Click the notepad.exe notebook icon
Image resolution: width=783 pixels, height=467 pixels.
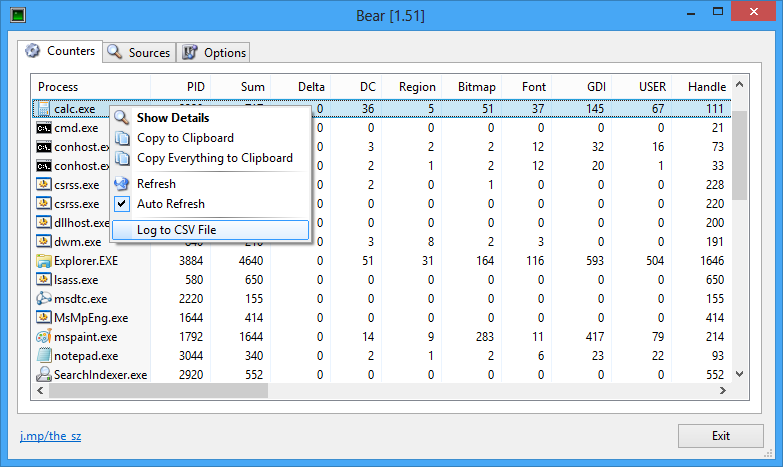point(44,356)
